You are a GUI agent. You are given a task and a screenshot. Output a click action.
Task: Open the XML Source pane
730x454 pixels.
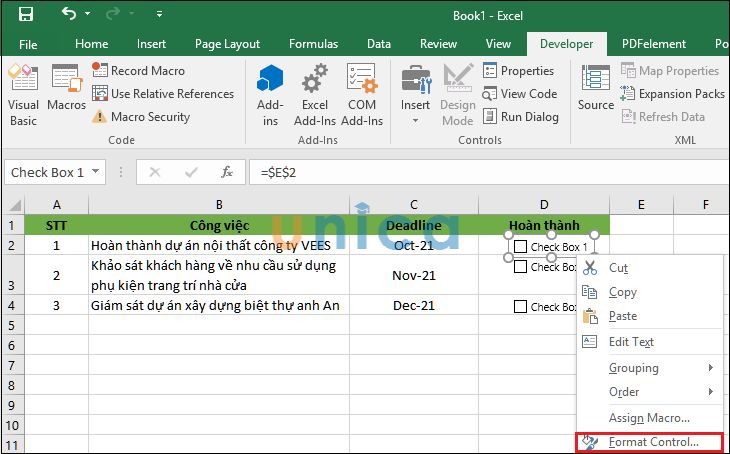coord(595,88)
